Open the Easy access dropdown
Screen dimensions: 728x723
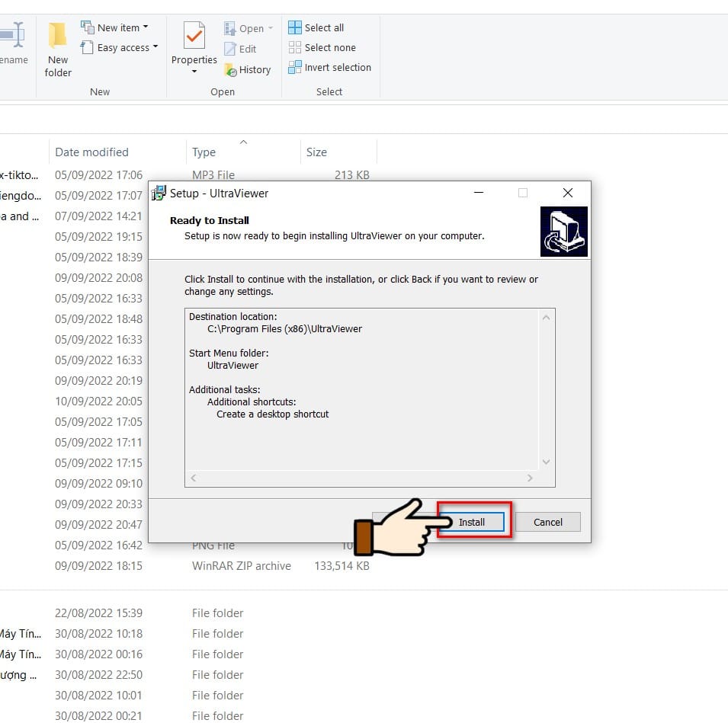120,47
